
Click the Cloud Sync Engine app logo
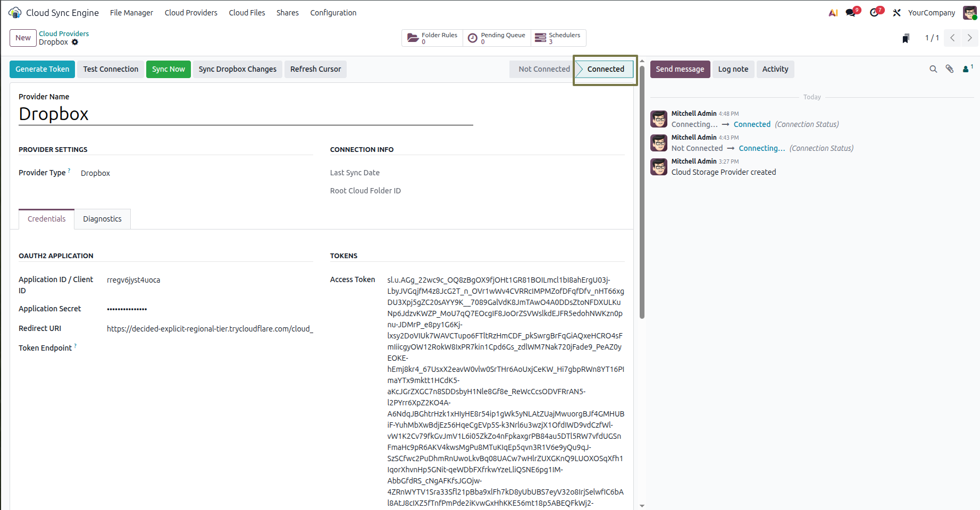[x=15, y=12]
